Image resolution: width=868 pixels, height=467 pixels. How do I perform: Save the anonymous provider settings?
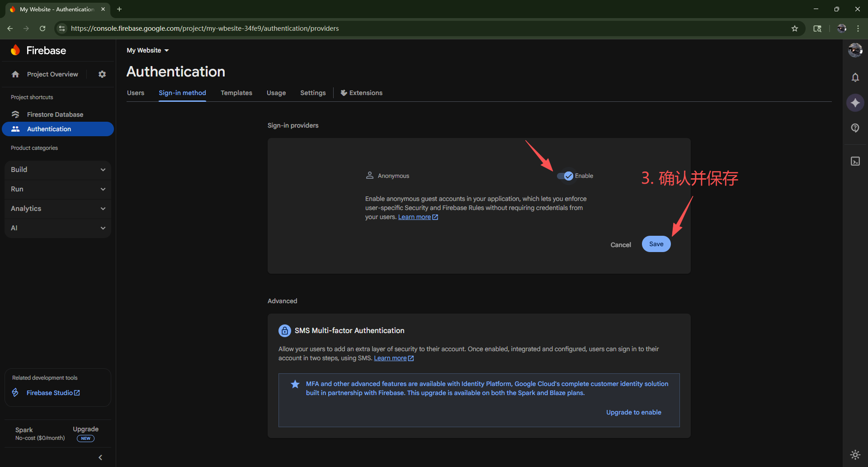coord(656,244)
